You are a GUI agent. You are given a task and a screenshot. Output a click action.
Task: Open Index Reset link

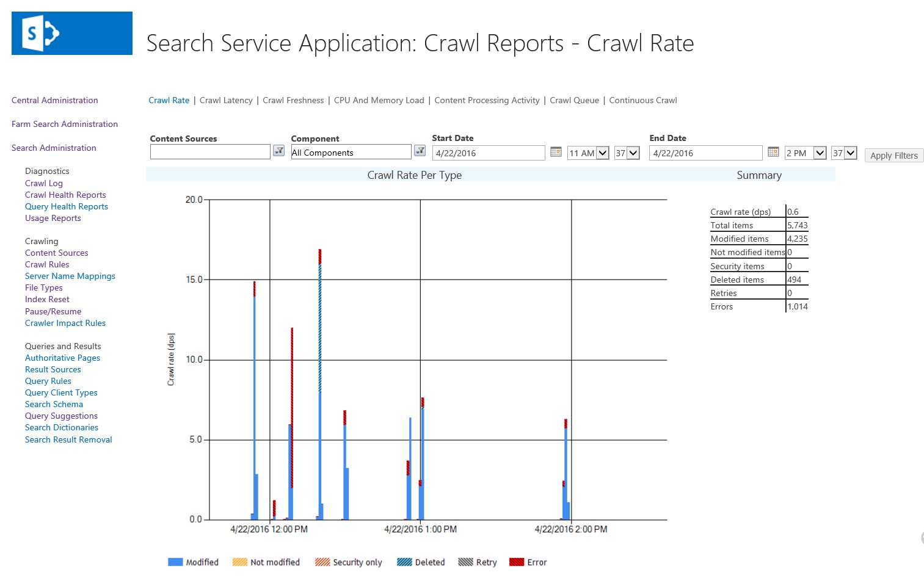pos(47,300)
